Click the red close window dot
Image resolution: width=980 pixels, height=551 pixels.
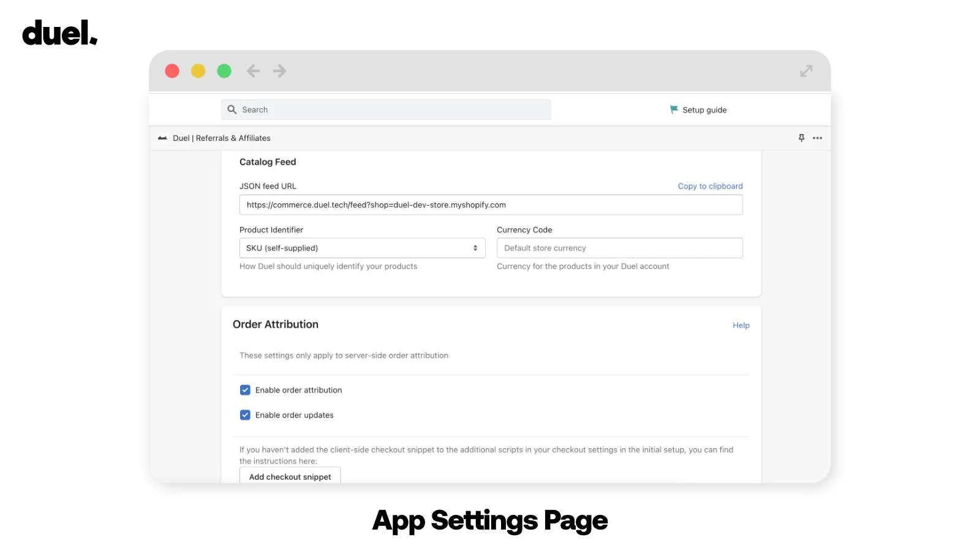(172, 71)
